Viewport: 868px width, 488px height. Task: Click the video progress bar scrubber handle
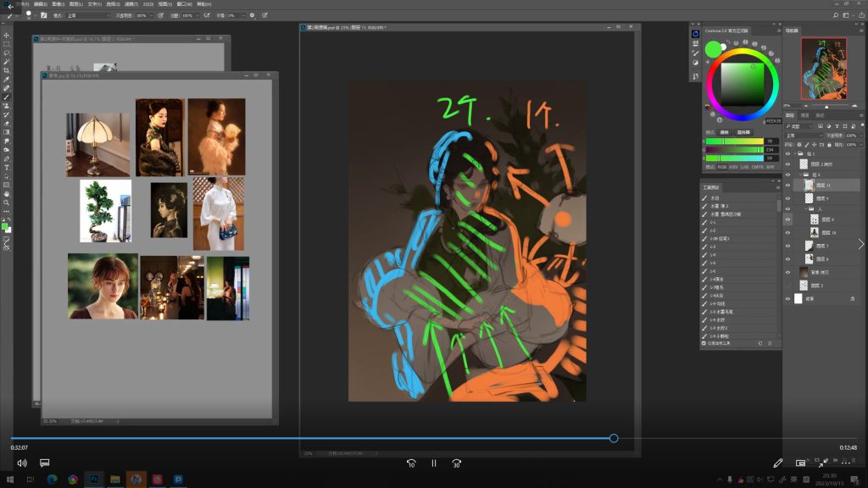point(614,438)
